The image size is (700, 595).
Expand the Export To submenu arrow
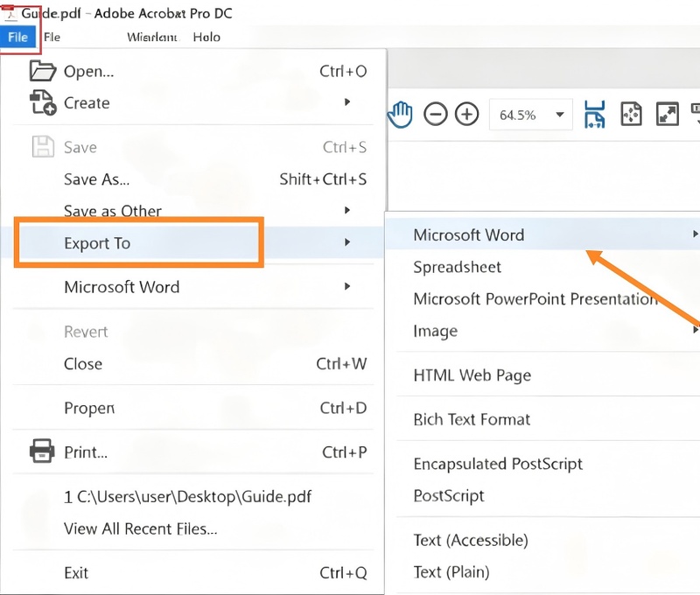[x=347, y=241]
